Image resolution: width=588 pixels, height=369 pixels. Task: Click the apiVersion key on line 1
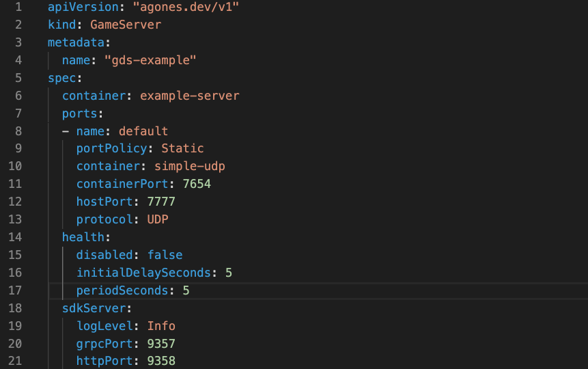coord(83,7)
